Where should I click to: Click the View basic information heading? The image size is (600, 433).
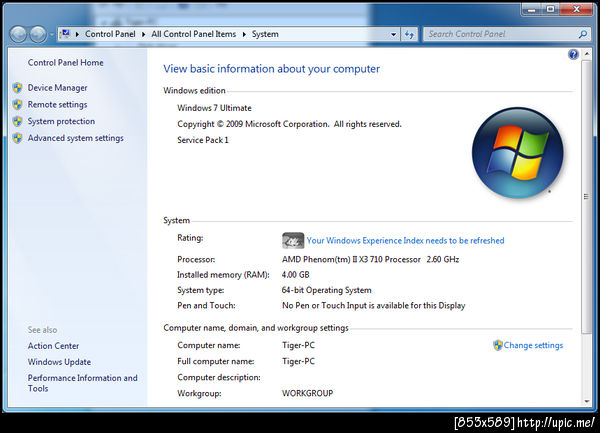(x=271, y=69)
